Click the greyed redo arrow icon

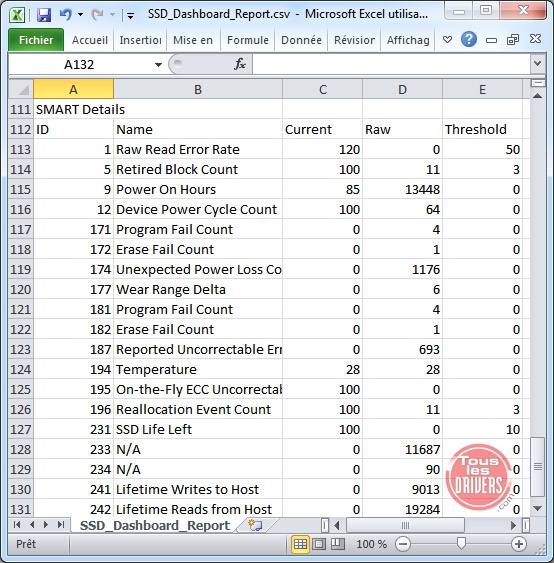point(97,14)
